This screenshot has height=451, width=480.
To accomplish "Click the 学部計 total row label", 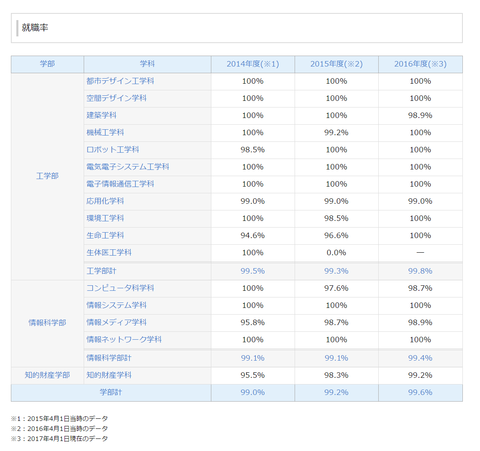I will point(111,392).
